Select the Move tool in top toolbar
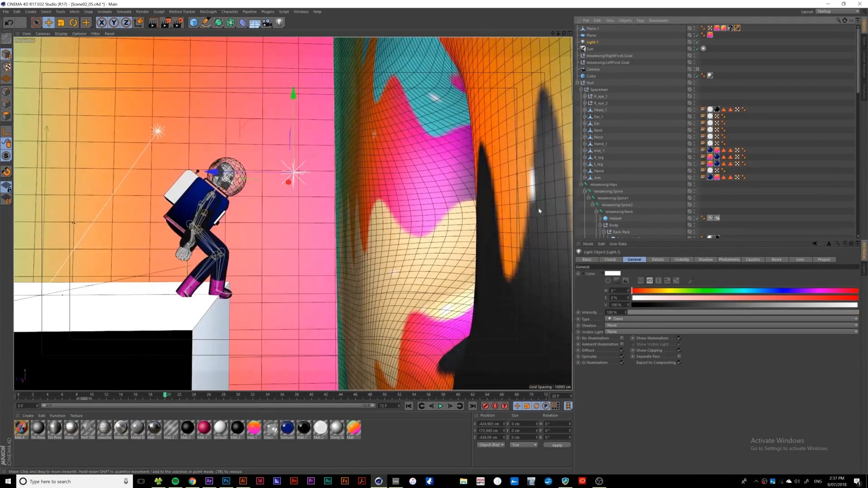 click(48, 23)
